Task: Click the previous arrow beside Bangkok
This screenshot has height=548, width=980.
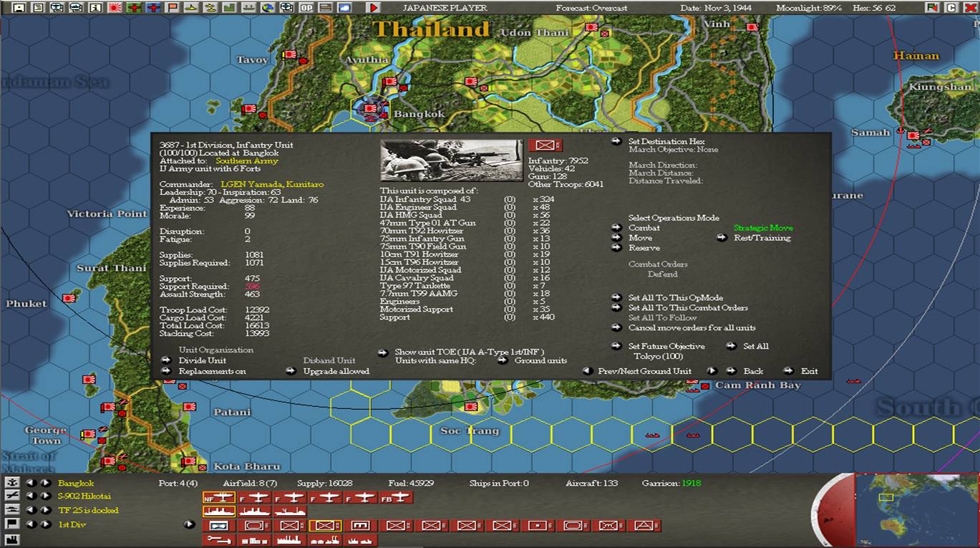Action: coord(31,483)
